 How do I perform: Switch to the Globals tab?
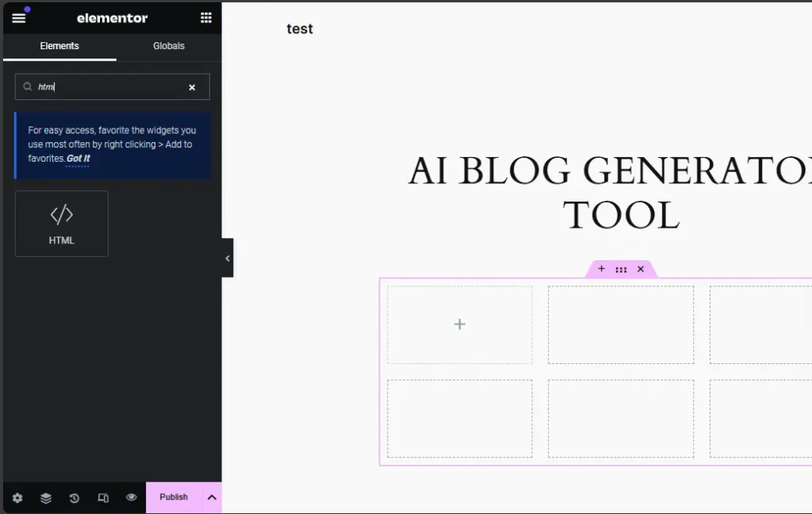pyautogui.click(x=169, y=46)
